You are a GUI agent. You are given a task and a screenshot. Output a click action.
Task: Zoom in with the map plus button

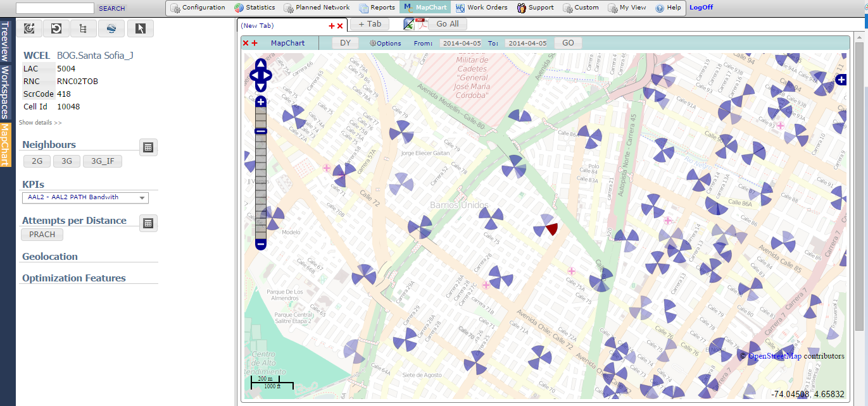tap(261, 102)
